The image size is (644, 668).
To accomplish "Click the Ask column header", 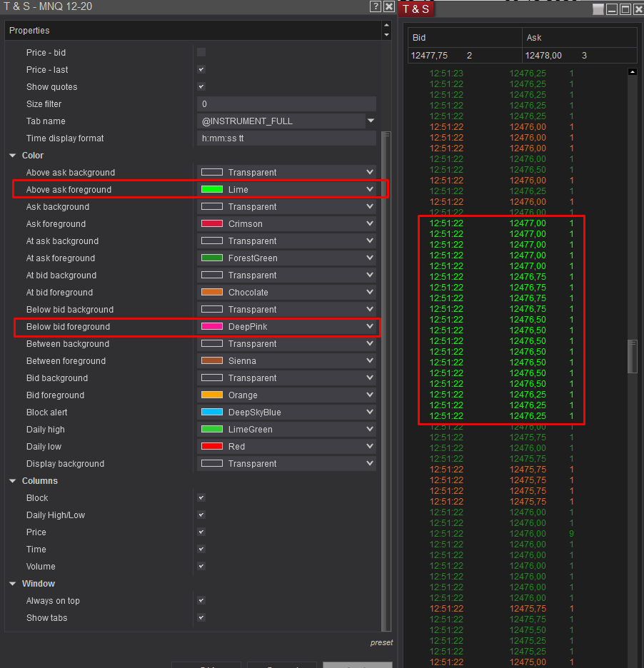I will click(580, 38).
